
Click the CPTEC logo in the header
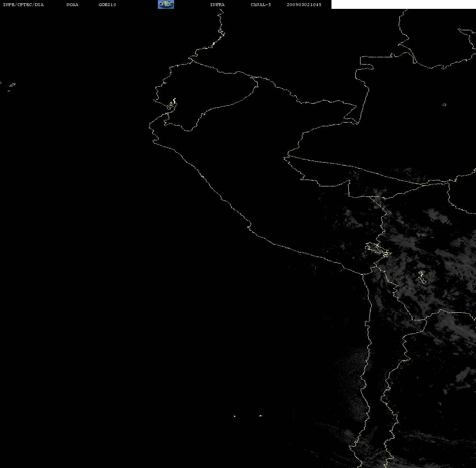(166, 4)
